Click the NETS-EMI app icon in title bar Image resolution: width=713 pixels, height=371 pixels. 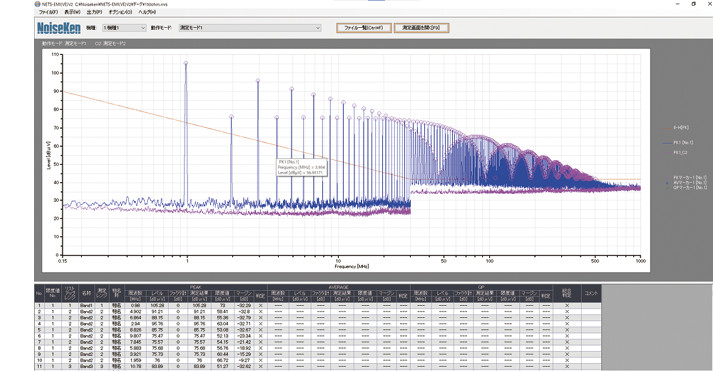[37, 4]
